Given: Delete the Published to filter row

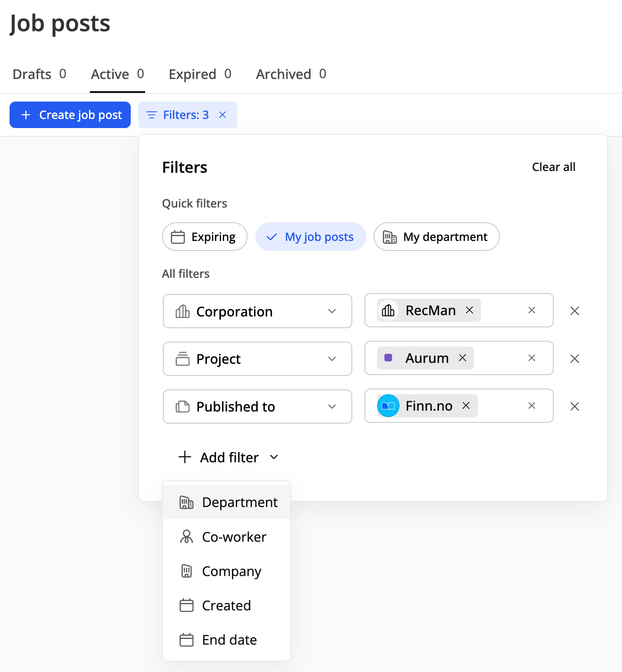Looking at the screenshot, I should pyautogui.click(x=574, y=407).
